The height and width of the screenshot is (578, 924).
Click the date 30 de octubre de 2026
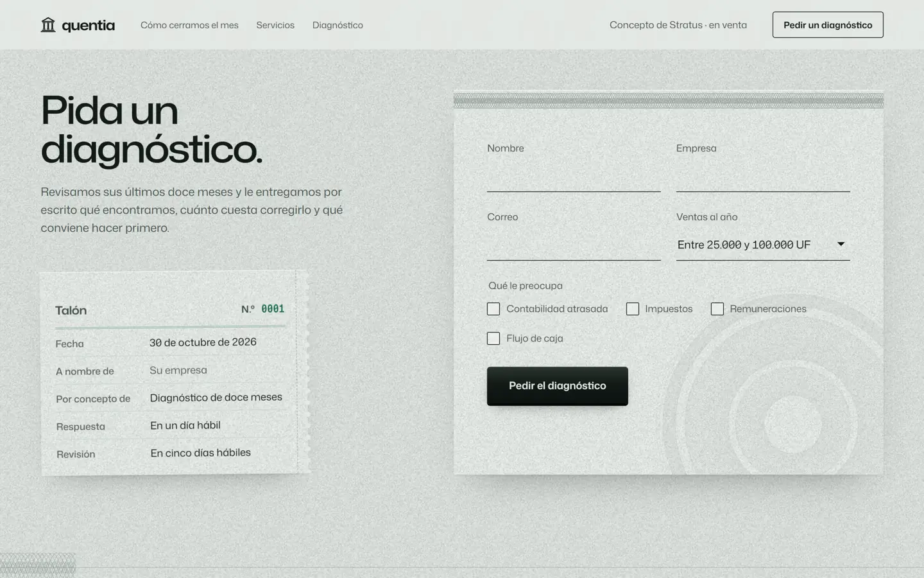[203, 342]
